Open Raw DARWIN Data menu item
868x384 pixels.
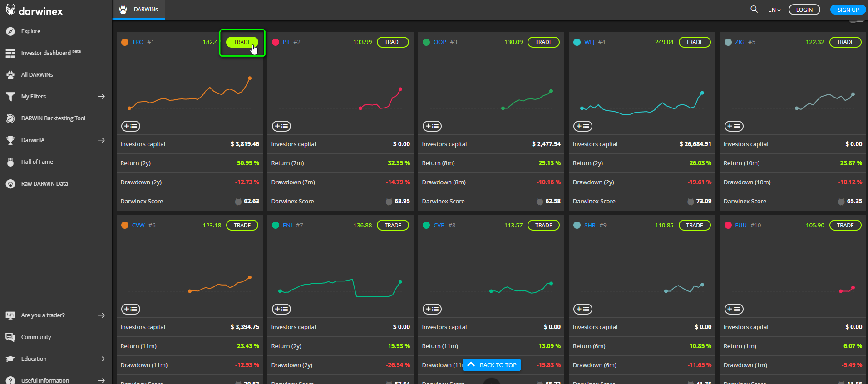(44, 184)
